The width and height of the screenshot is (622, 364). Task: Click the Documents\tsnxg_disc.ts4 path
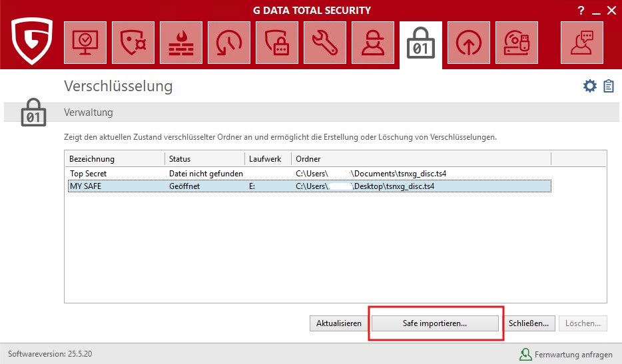(371, 173)
